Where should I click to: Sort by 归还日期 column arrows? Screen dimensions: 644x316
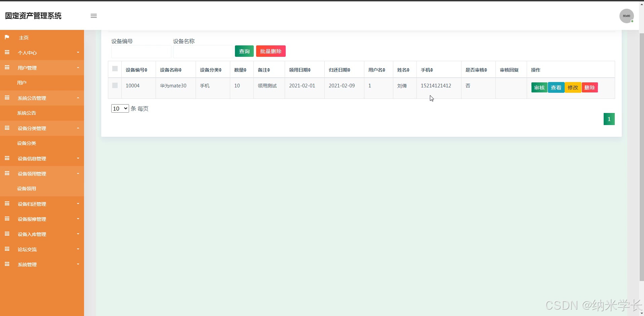tap(349, 70)
